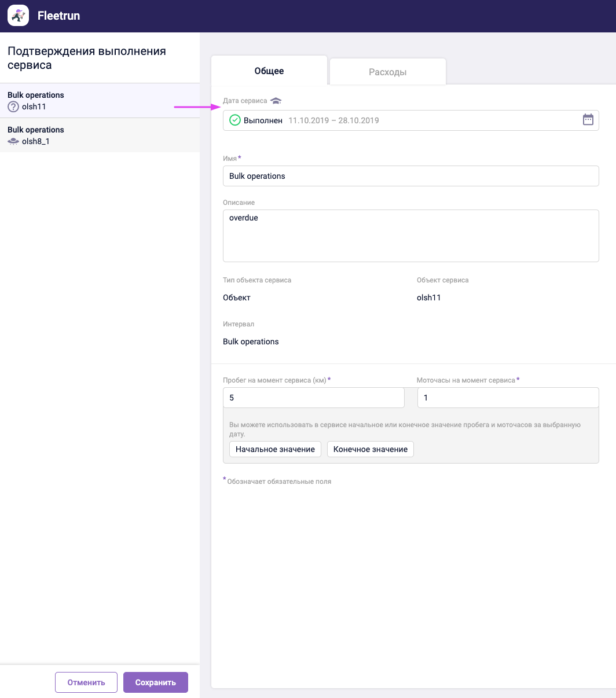
Task: Click the Отменить button
Action: coord(86,682)
